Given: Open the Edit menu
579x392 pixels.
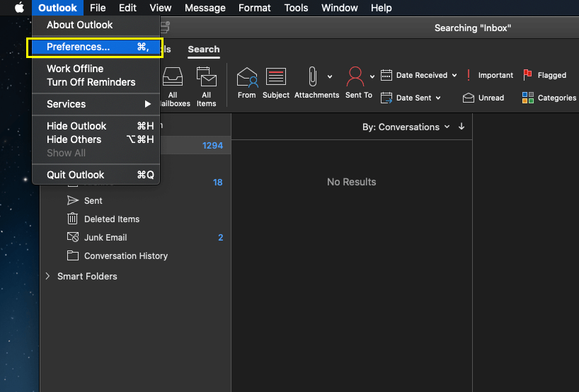Looking at the screenshot, I should (x=128, y=8).
